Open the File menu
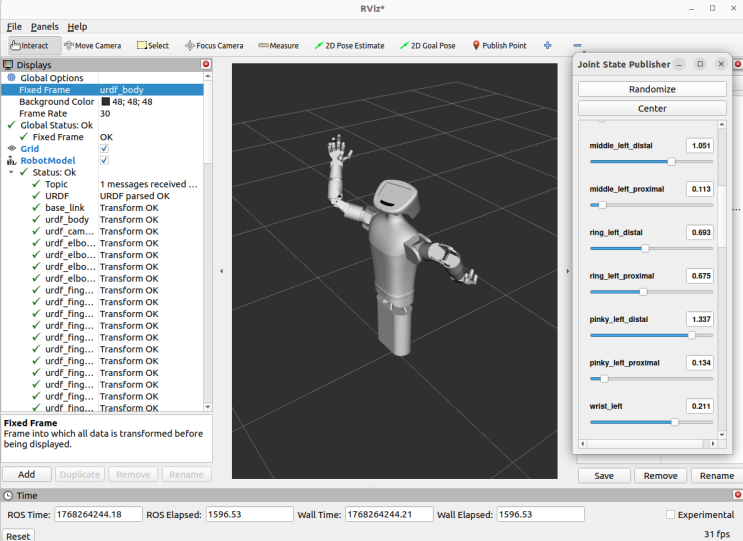Screen dimensions: 743x541 click(x=14, y=27)
